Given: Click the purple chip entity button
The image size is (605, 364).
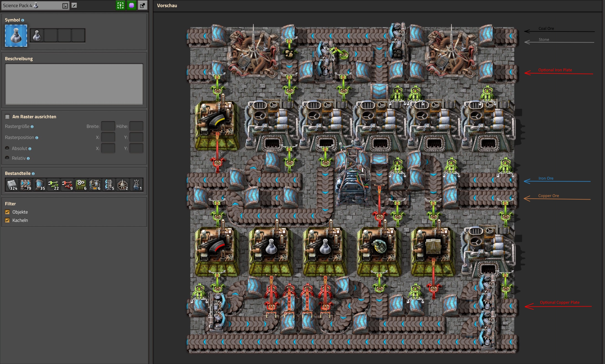Looking at the screenshot, I should tap(131, 5).
